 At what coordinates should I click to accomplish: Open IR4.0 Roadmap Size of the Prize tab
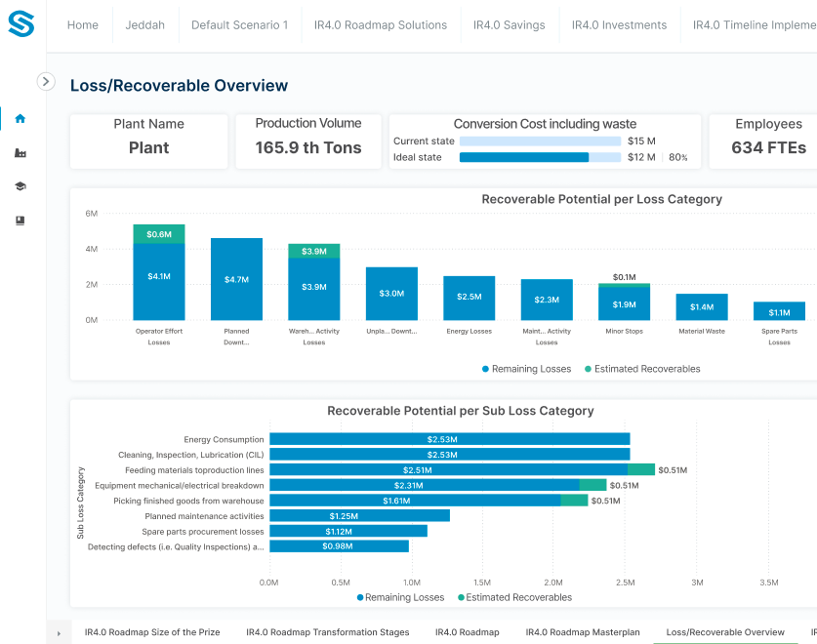coord(152,632)
